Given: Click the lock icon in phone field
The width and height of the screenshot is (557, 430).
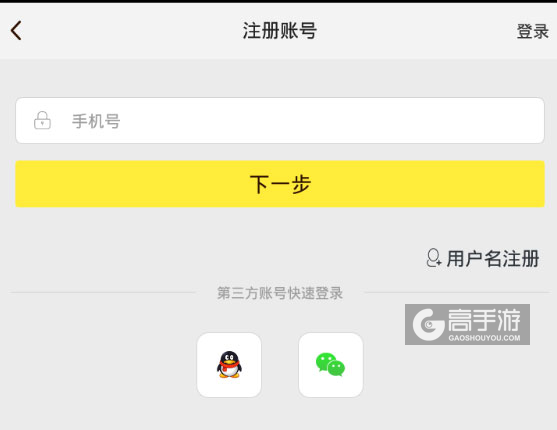Looking at the screenshot, I should point(42,120).
